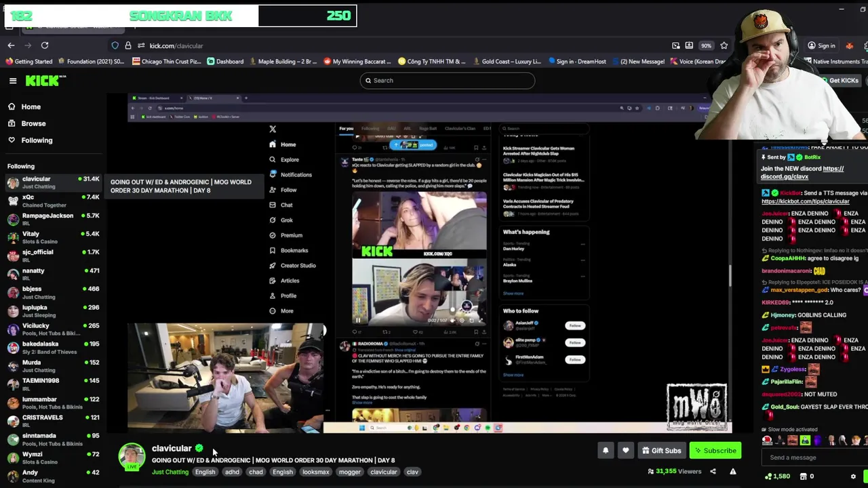Click the first red emote in chat emote bar
The image size is (868, 488).
767,441
